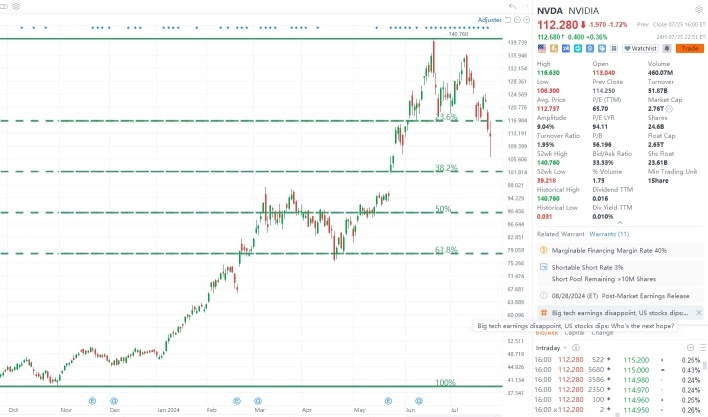Open the Big tech earnings disappoint news
This screenshot has height=417, width=708.
coord(620,313)
